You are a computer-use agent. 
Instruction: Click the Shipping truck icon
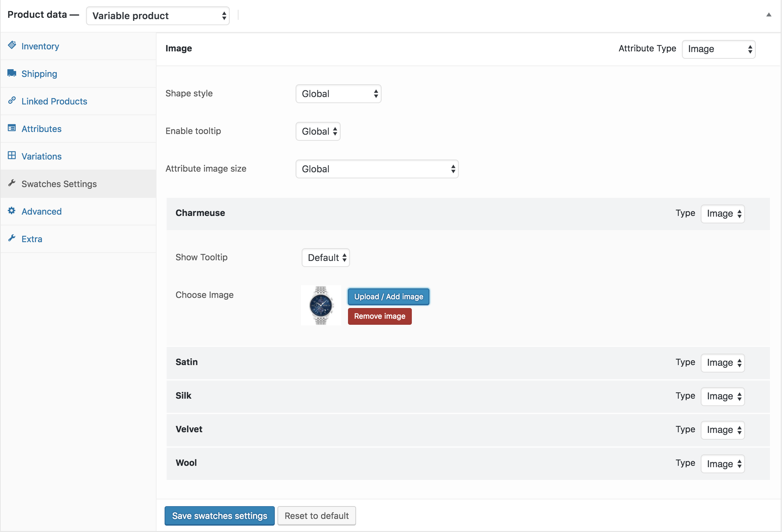(12, 73)
